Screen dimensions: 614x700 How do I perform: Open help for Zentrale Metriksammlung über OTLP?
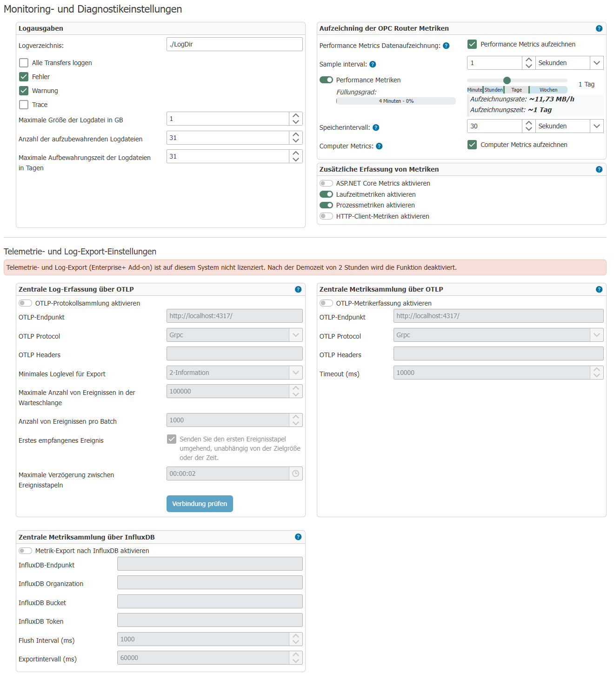coord(599,289)
